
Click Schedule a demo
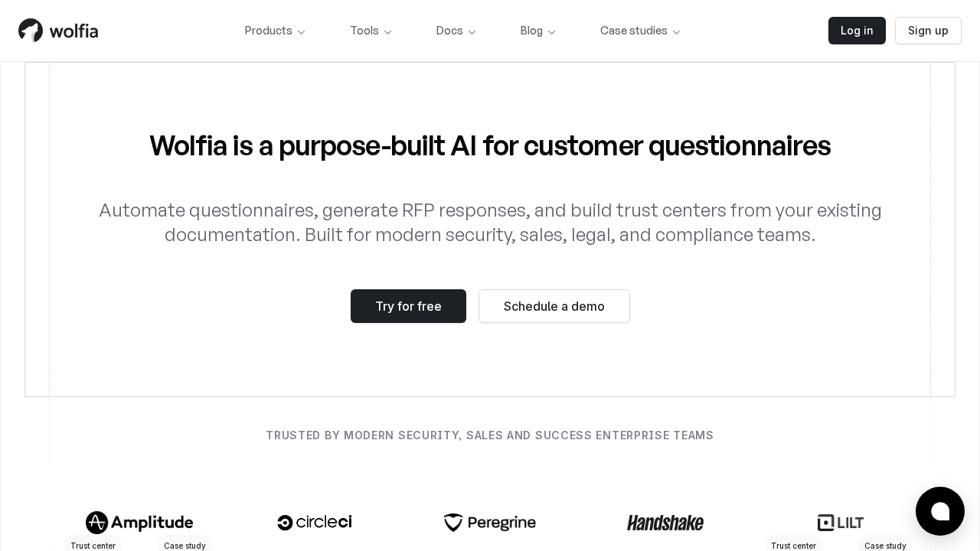click(x=554, y=306)
